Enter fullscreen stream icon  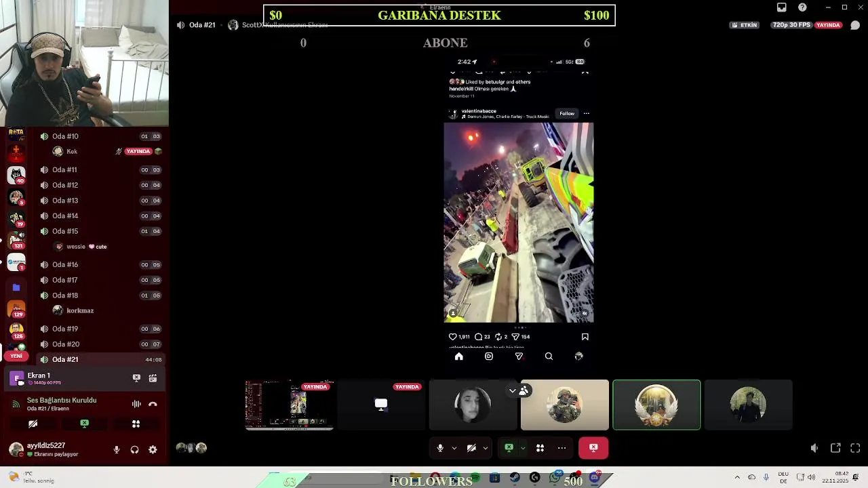pyautogui.click(x=855, y=448)
